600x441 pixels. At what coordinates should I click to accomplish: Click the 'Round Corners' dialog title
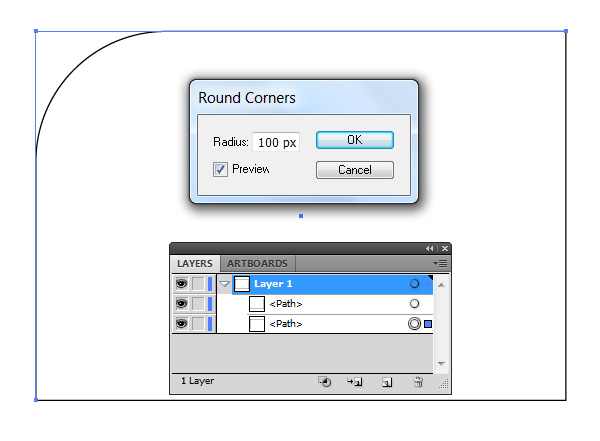click(247, 98)
